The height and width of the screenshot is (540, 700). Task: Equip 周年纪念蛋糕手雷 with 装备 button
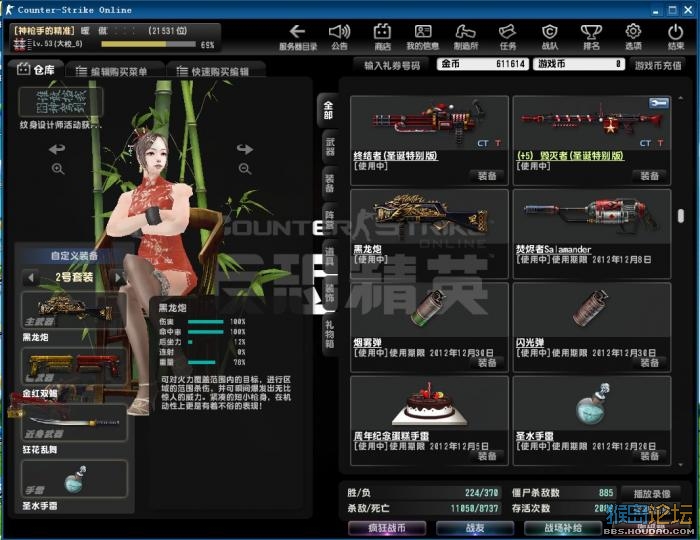click(487, 456)
